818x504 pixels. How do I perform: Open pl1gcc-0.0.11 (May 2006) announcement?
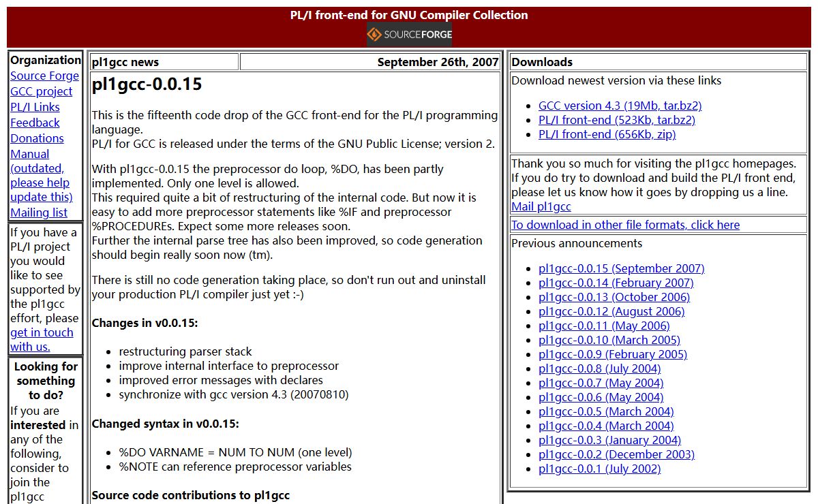604,326
